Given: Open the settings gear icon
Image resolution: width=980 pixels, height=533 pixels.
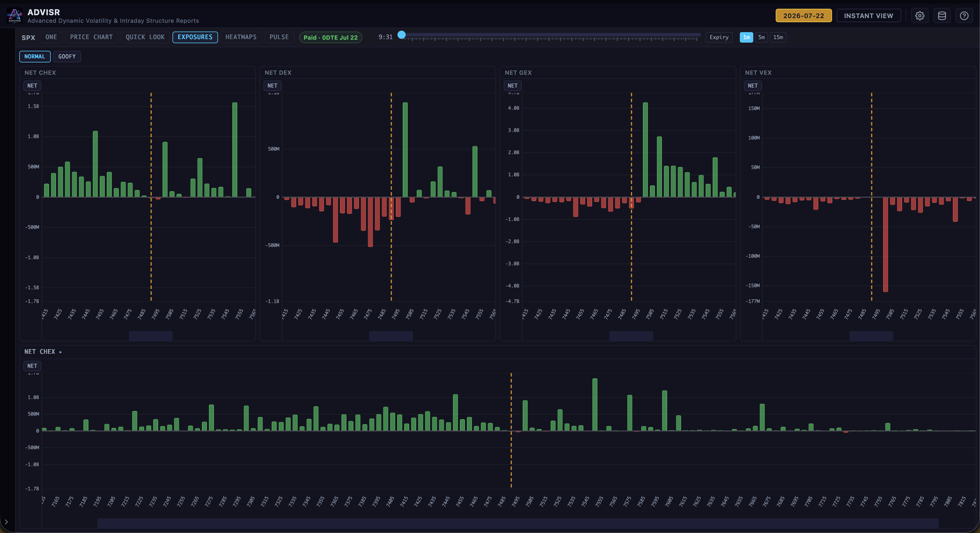Looking at the screenshot, I should click(920, 15).
